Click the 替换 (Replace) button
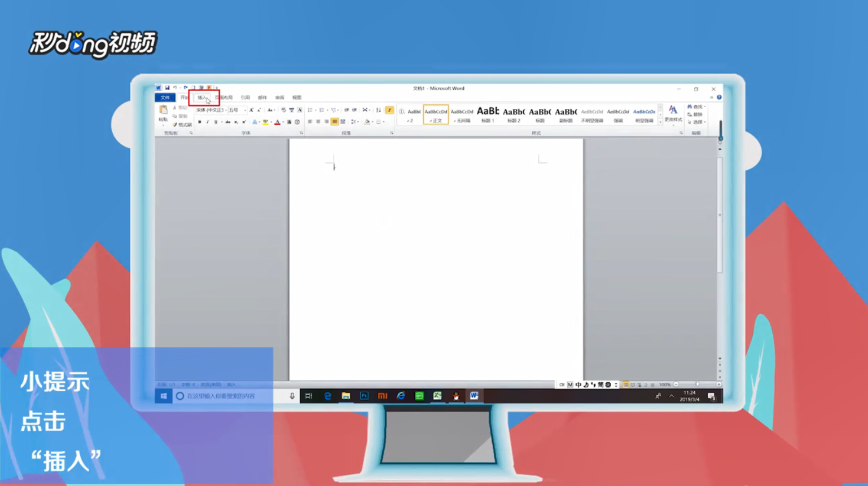The image size is (868, 486). tap(695, 114)
